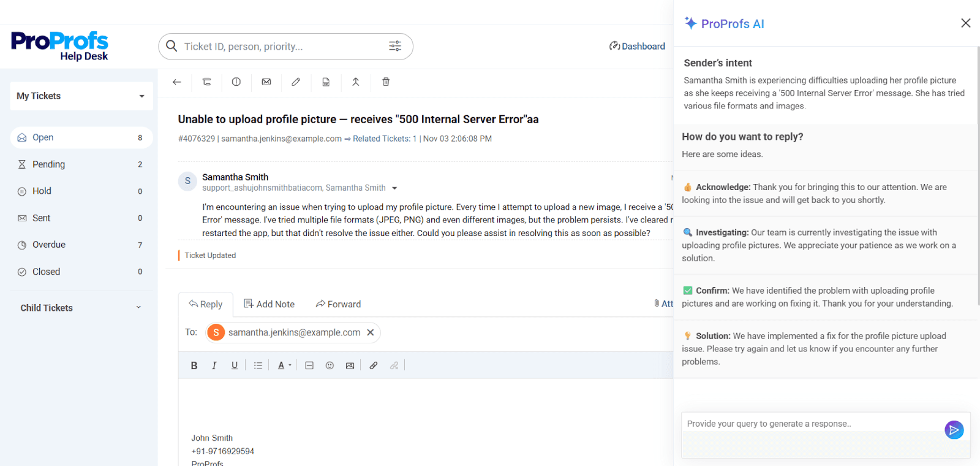
Task: Click the Ticket Updated status text
Action: (210, 256)
